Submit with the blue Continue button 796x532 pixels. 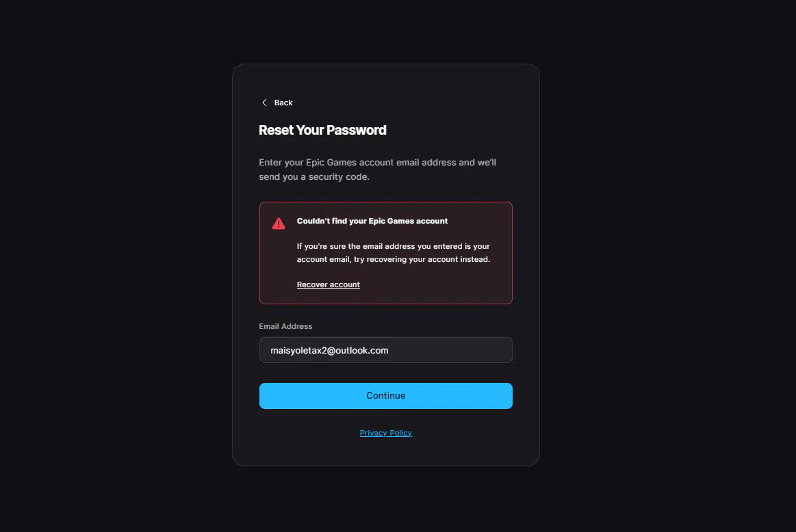[x=386, y=395]
